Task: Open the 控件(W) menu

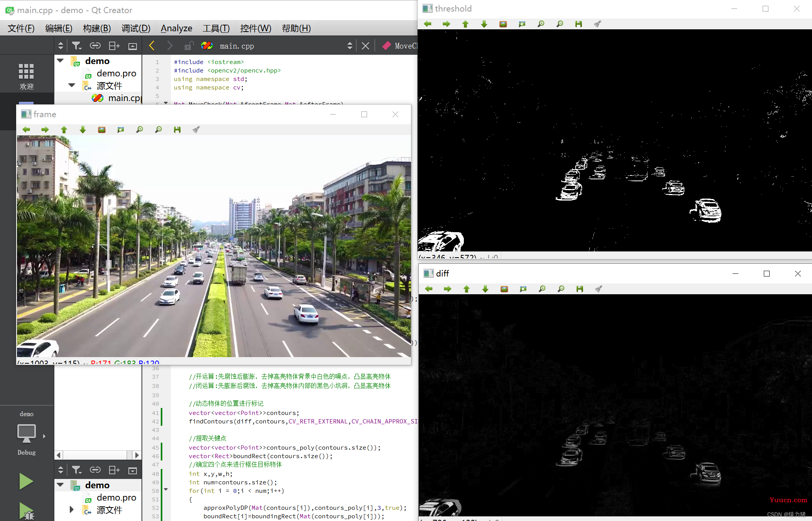Action: [256, 28]
